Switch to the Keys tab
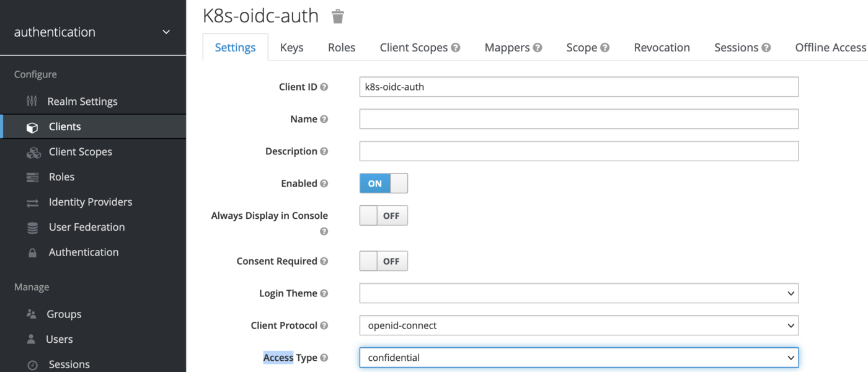The image size is (868, 372). point(291,47)
